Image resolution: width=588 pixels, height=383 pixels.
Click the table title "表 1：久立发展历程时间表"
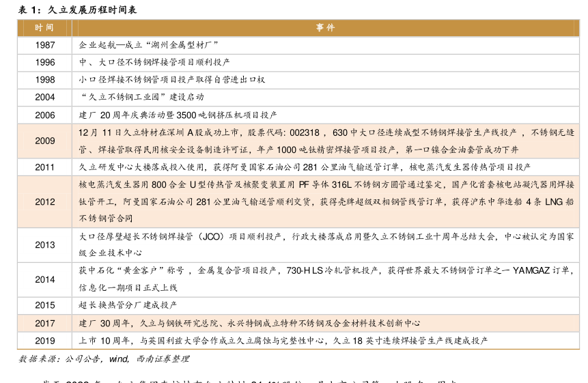[77, 10]
